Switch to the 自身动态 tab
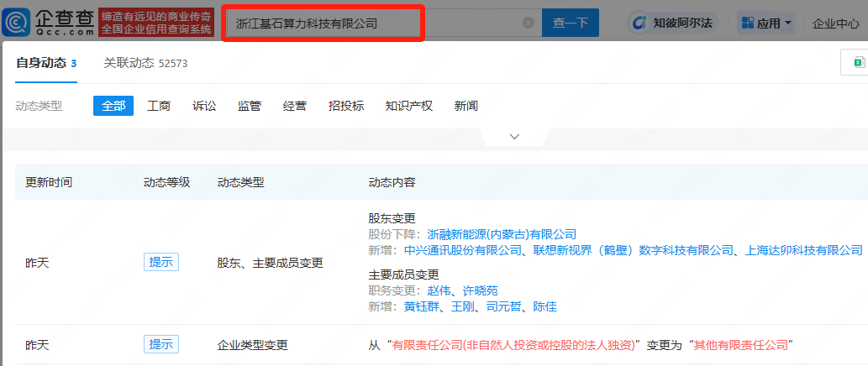This screenshot has width=868, height=366. pos(46,63)
